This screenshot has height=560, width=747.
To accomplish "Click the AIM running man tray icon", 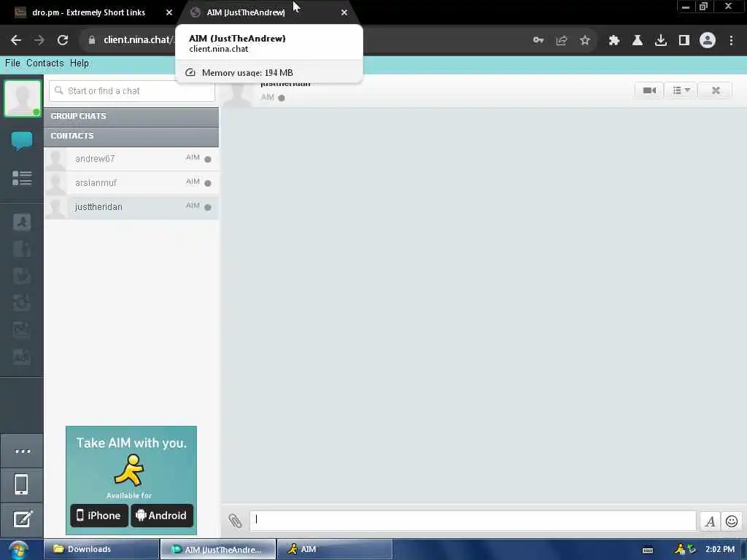I will (679, 550).
